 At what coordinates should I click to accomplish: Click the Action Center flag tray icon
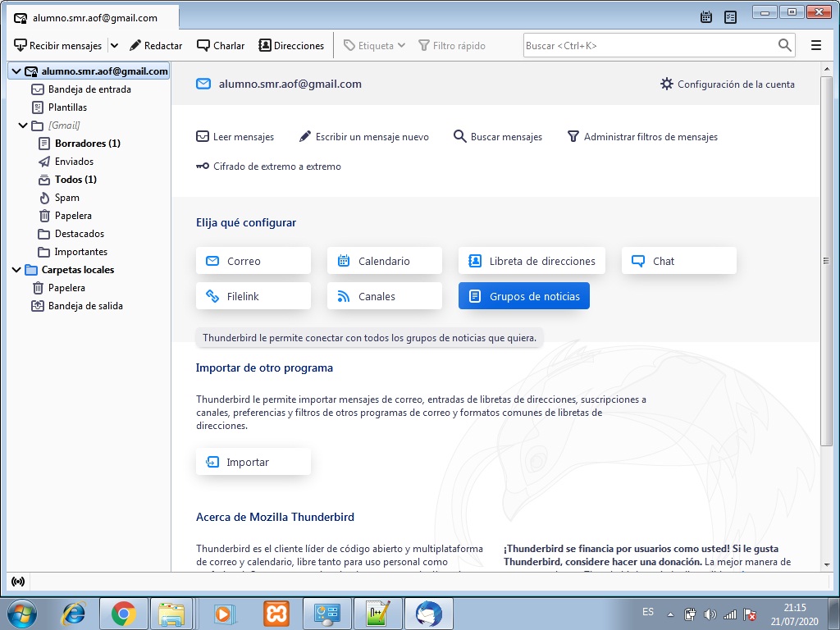[750, 614]
